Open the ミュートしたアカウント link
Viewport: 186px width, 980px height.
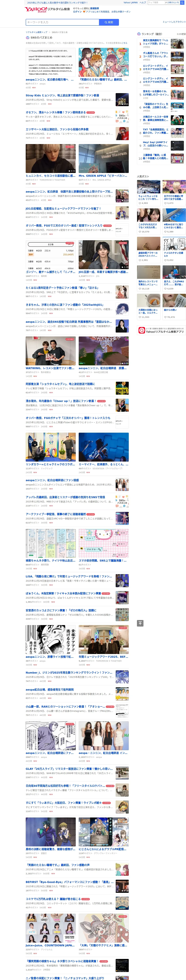tap(174, 22)
